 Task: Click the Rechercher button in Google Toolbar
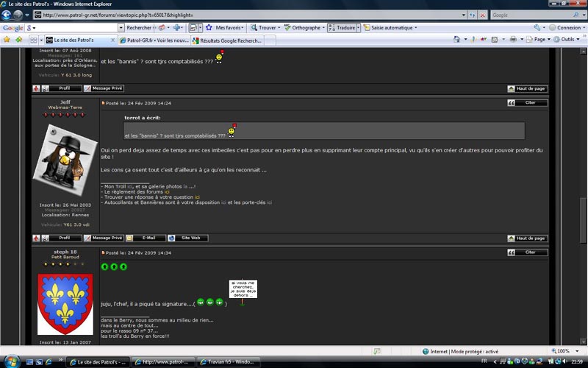click(x=139, y=27)
